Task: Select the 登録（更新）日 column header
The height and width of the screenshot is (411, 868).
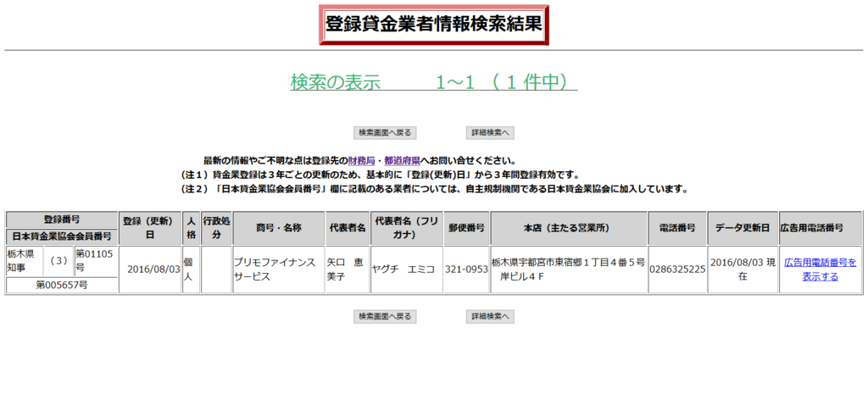Action: pyautogui.click(x=151, y=228)
